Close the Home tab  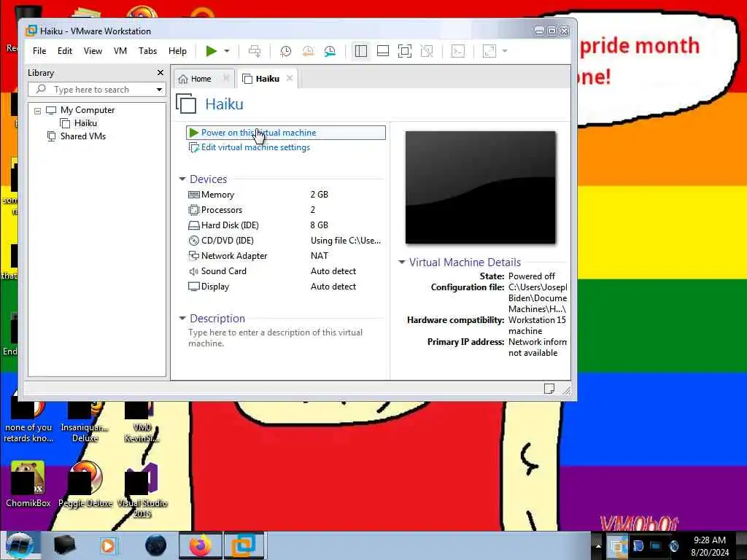click(226, 78)
